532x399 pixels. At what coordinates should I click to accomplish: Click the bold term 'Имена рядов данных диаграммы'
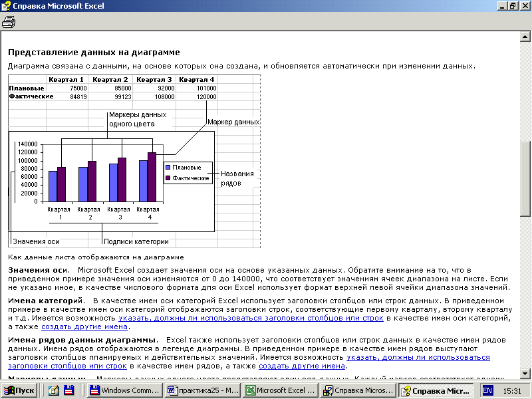coord(82,340)
